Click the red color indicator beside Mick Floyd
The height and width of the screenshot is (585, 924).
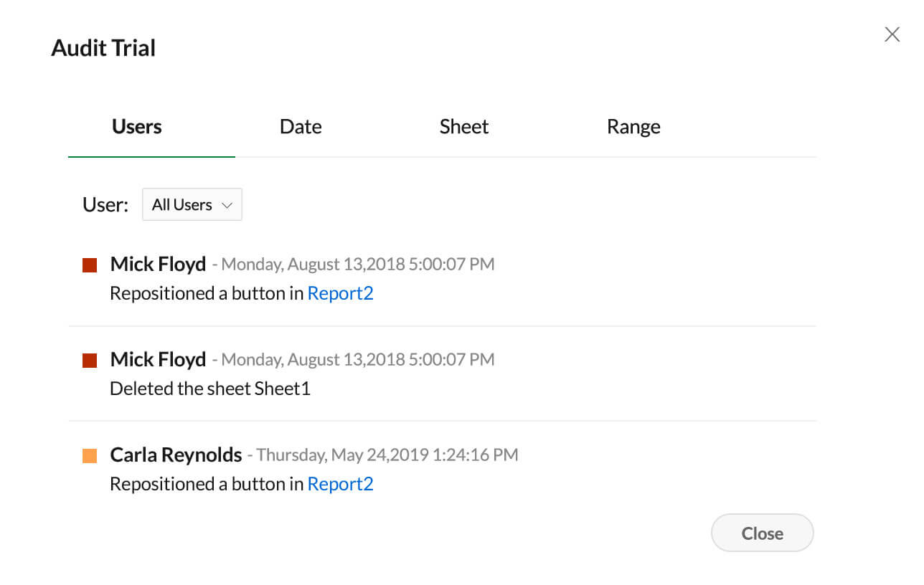pyautogui.click(x=89, y=264)
